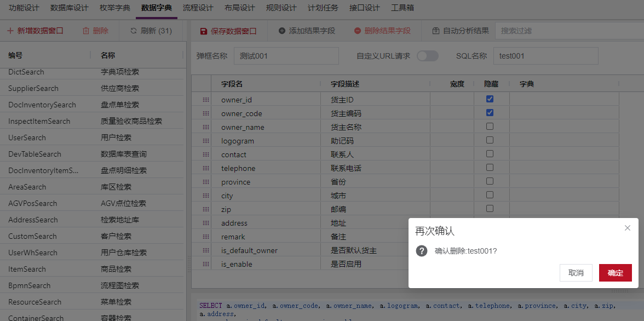Toggle the custom URL request switch

coord(428,56)
